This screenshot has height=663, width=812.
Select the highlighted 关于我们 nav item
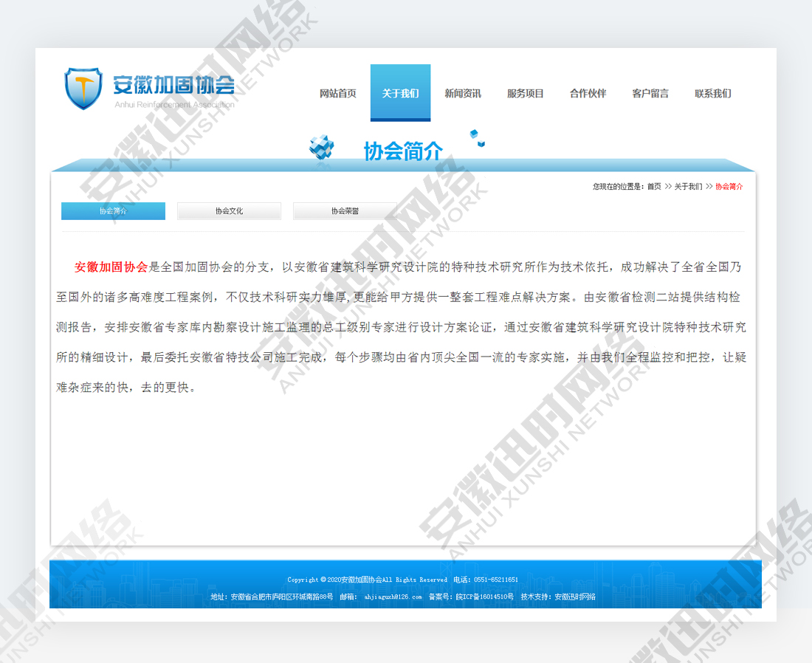tap(400, 93)
